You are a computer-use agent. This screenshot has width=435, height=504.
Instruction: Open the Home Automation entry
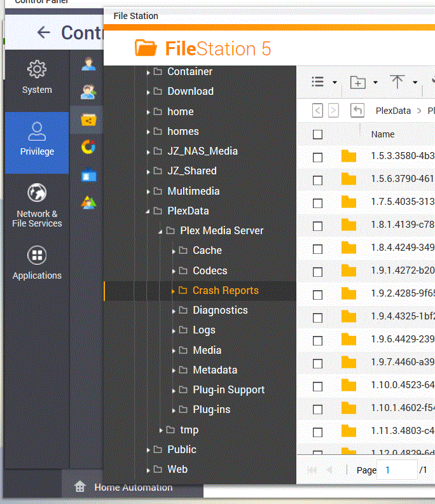point(134,487)
